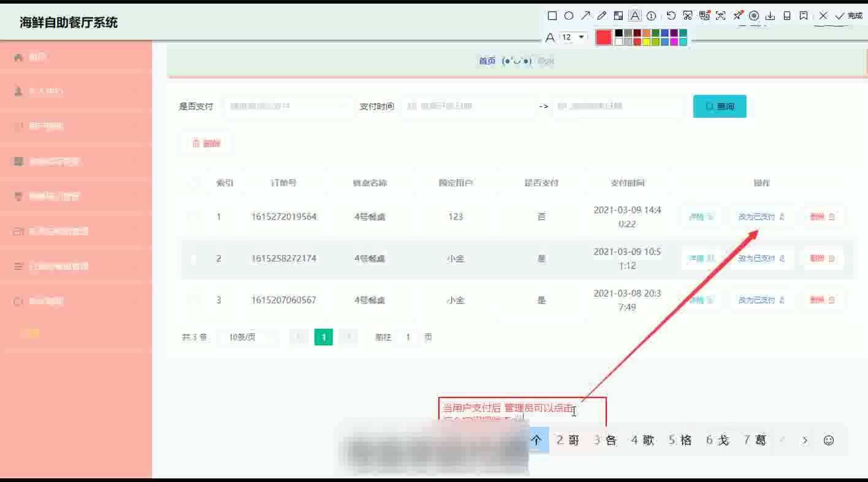Choose IME candidate 6 戈

coord(718,440)
